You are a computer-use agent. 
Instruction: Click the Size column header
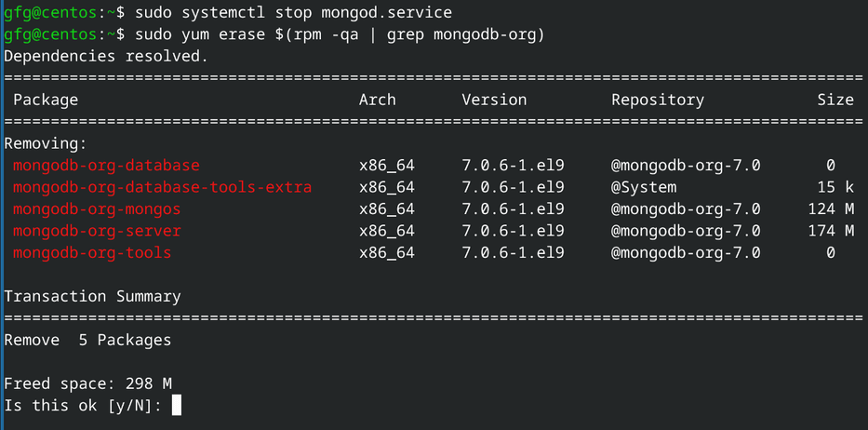(x=835, y=100)
